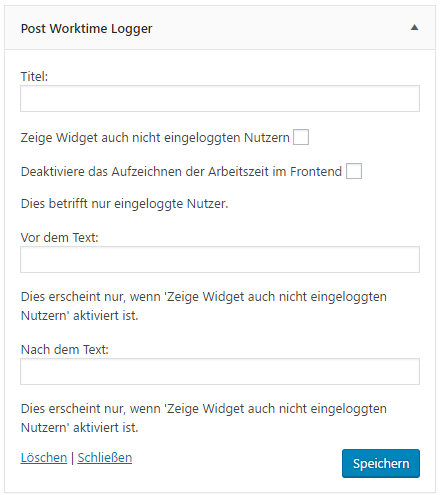Click the Vor dem Text: label
The height and width of the screenshot is (495, 443).
click(59, 238)
